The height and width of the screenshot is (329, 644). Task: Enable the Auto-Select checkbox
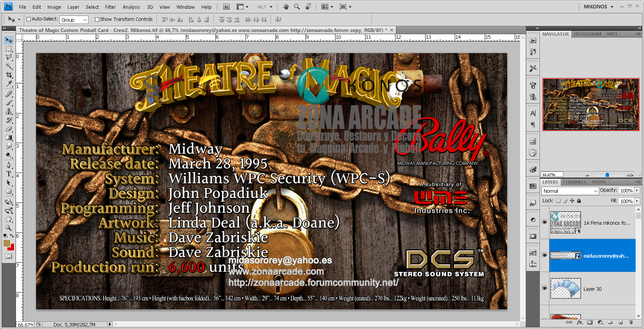tap(28, 19)
